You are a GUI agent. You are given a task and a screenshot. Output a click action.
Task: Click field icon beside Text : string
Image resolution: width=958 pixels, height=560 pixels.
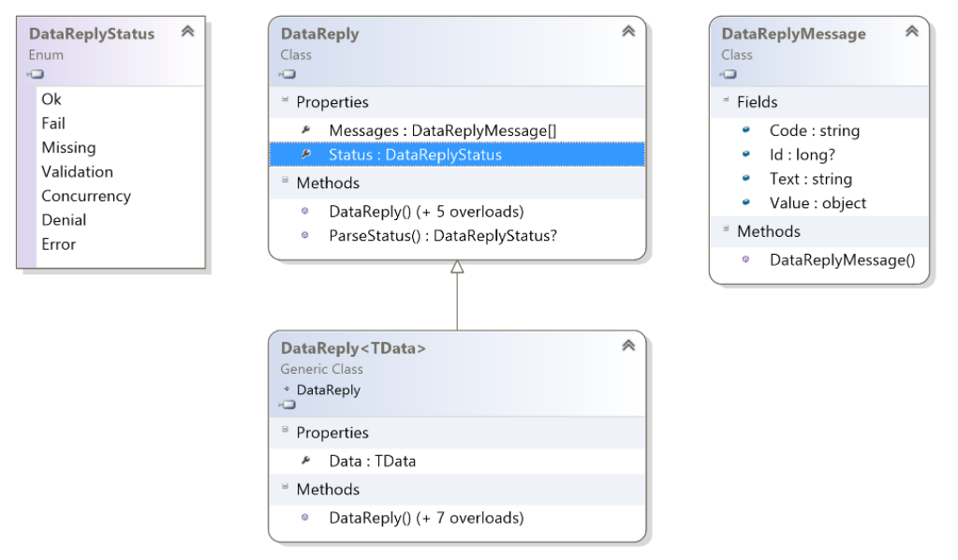point(746,178)
